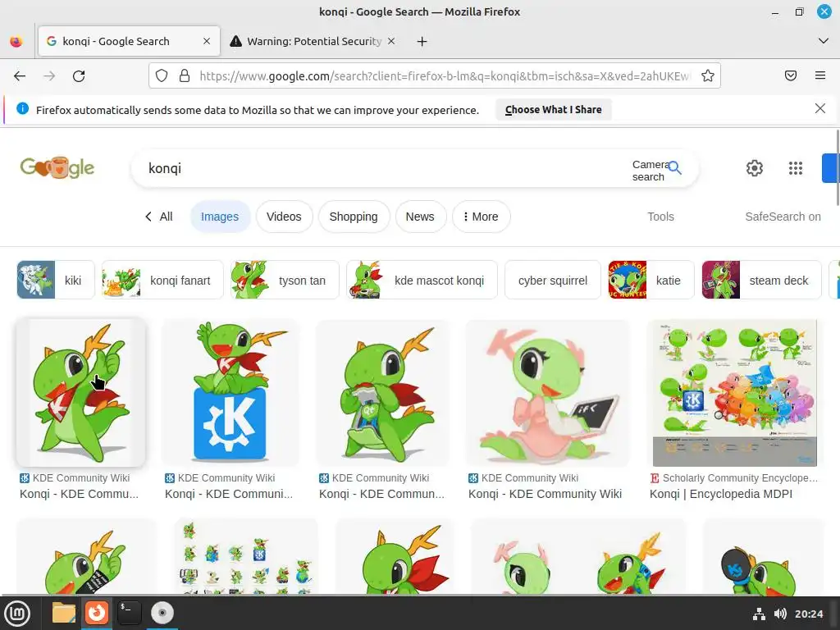Viewport: 840px width, 630px height.
Task: Click the magnifier search icon
Action: [x=675, y=168]
